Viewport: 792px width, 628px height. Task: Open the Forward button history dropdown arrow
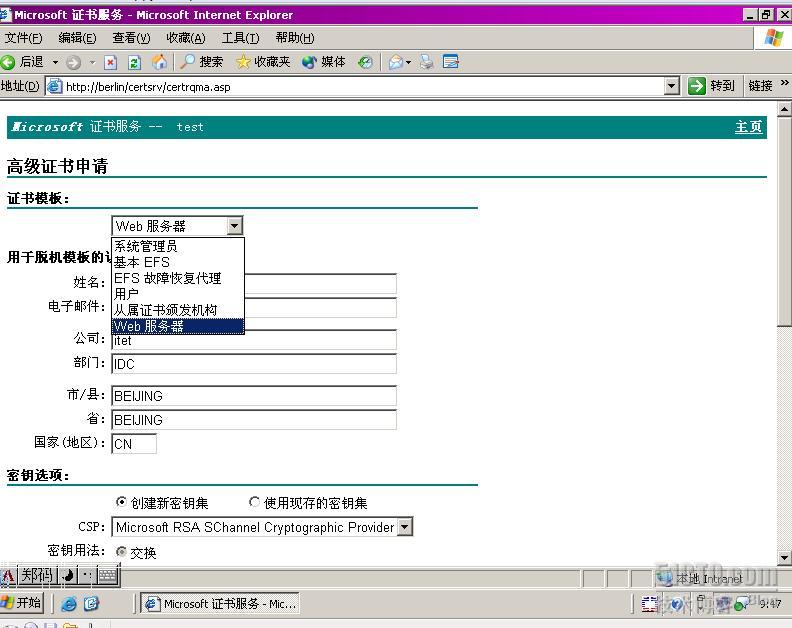coord(92,62)
